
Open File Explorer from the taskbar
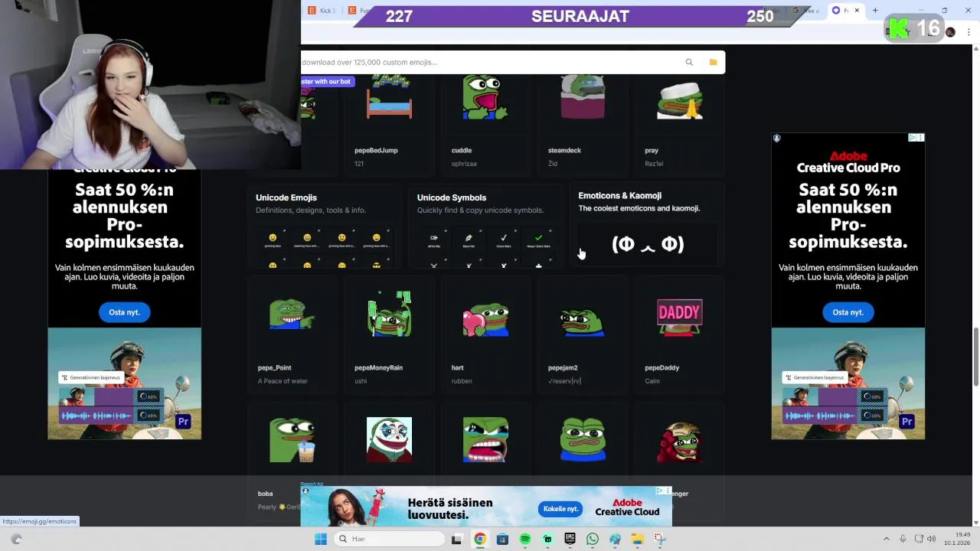637,539
